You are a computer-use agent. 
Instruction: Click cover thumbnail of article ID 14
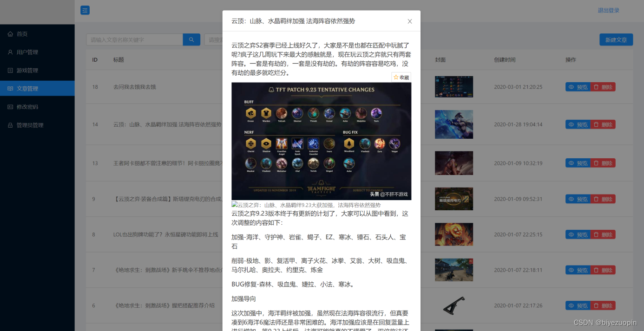454,124
